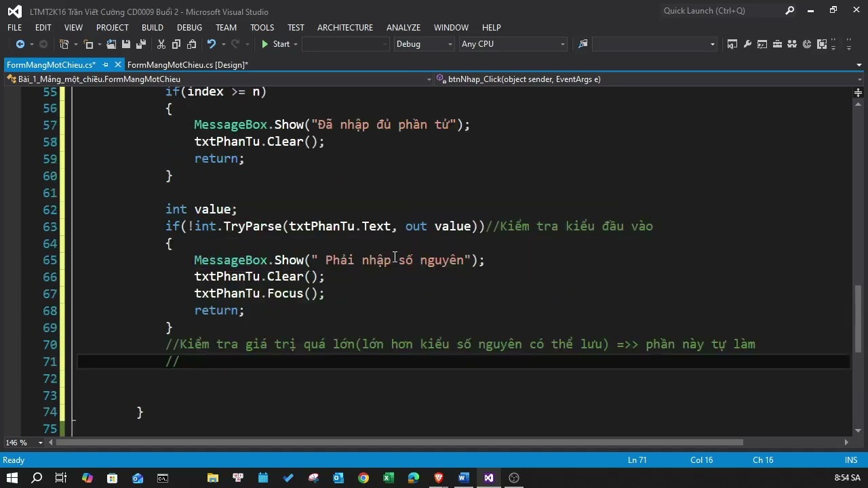This screenshot has height=488, width=868.
Task: Undo the last edit with the Undo icon
Action: 212,44
